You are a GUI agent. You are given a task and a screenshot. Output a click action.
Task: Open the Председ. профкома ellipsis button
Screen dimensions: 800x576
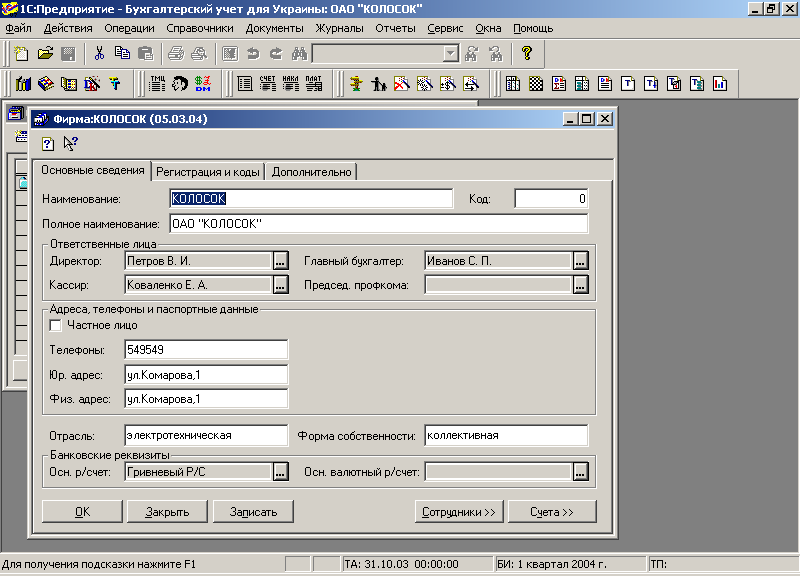[x=580, y=285]
